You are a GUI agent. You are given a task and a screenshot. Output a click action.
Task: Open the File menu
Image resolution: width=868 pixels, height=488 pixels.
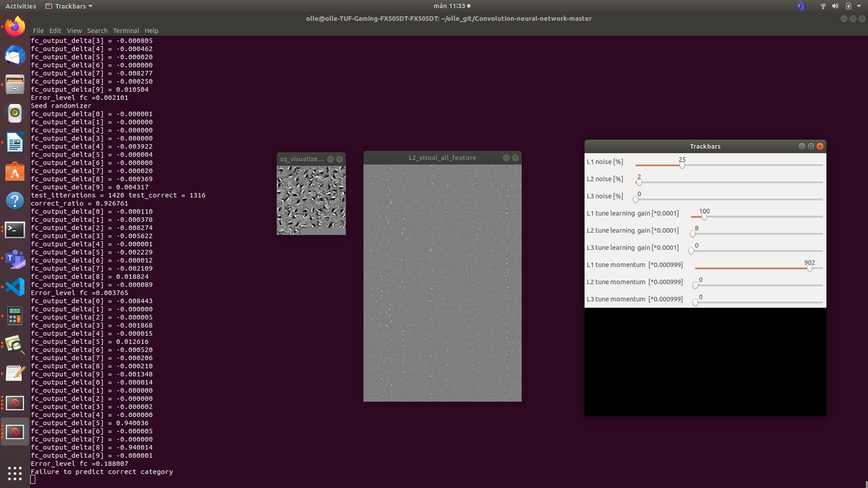38,31
